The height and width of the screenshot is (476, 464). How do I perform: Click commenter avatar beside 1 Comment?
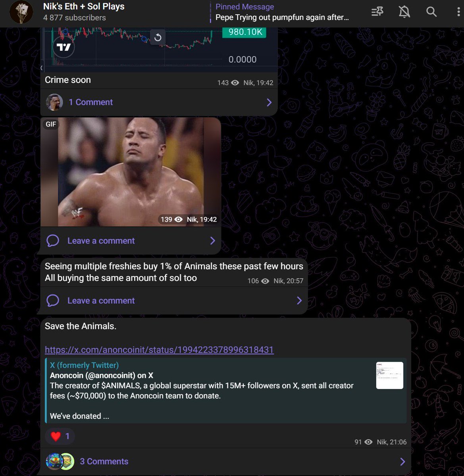click(x=54, y=102)
